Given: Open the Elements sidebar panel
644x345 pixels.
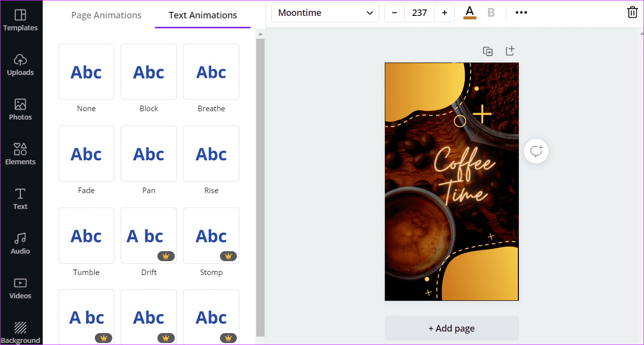Looking at the screenshot, I should (x=20, y=154).
